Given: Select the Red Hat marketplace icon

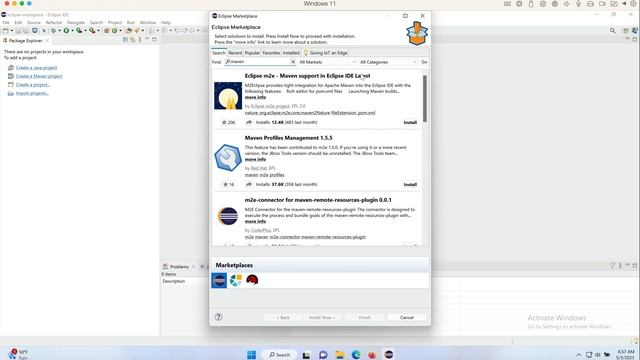Looking at the screenshot, I should click(x=252, y=280).
